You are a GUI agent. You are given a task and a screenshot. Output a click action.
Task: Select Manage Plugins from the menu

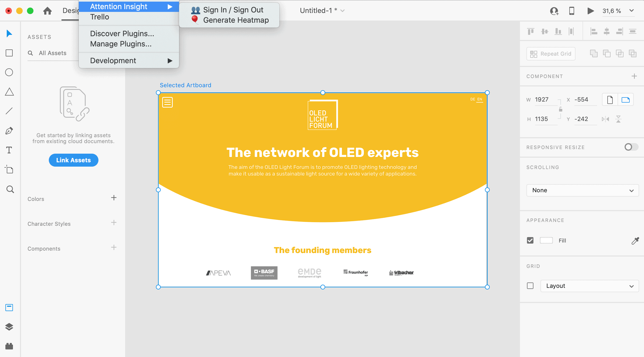121,44
